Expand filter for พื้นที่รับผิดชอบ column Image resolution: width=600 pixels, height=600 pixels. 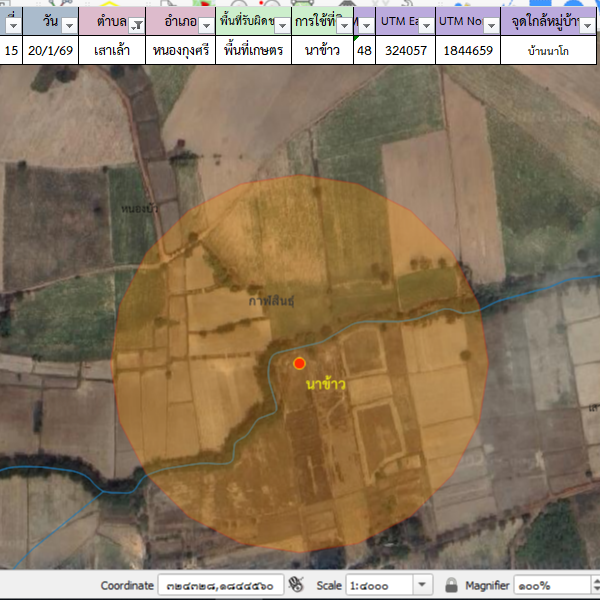282,24
